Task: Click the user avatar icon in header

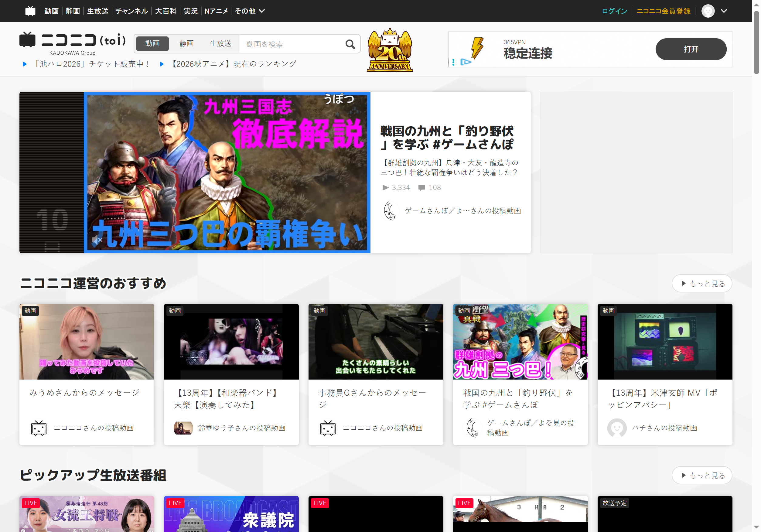Action: tap(708, 11)
